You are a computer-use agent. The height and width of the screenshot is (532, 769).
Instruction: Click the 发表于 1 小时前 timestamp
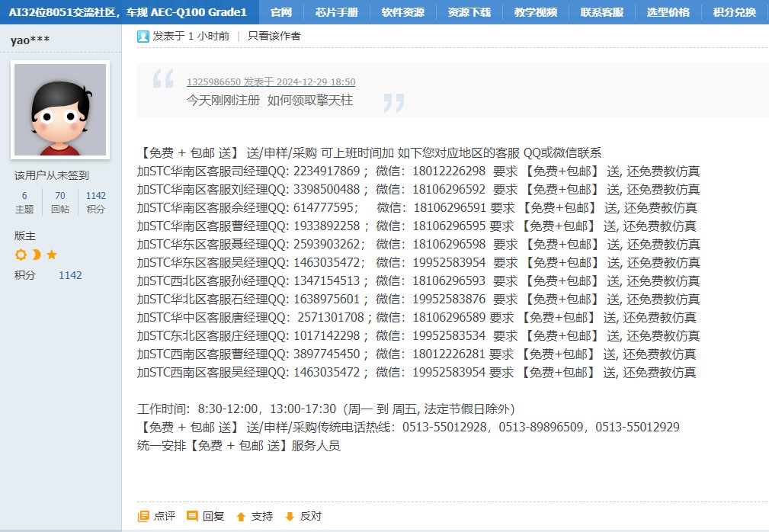coord(191,36)
